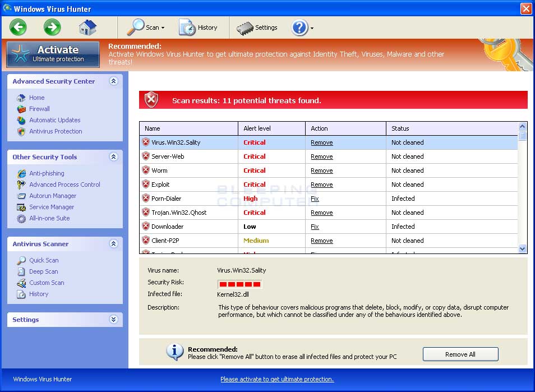Select Anti-phishing under Other Security Tools

coord(47,174)
